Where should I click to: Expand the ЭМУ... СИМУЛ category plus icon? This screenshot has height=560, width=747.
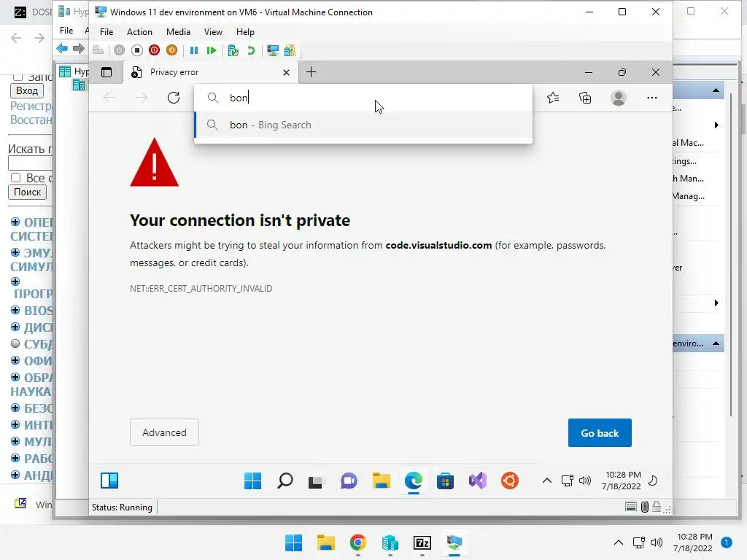tap(15, 252)
